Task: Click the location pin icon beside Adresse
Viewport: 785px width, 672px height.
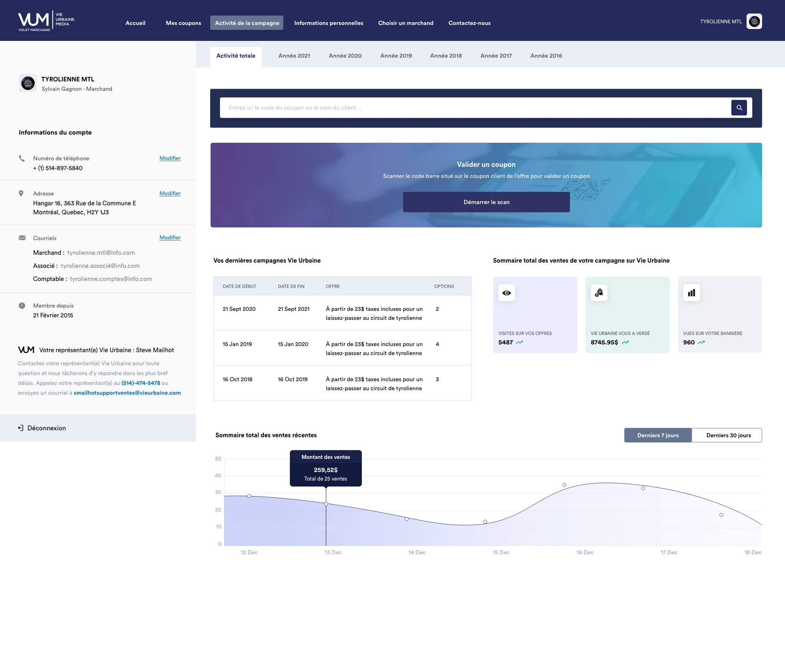Action: 21,193
